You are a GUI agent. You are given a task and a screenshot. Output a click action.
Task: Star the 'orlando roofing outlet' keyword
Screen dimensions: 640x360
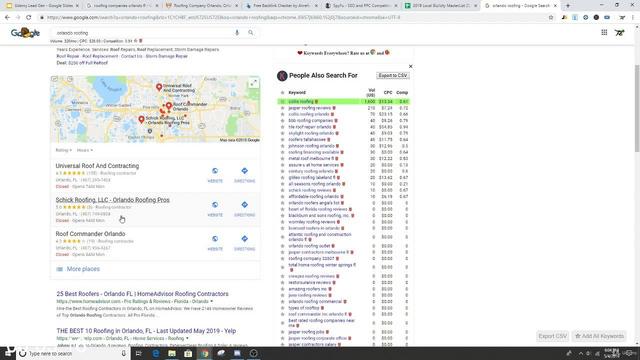282,246
